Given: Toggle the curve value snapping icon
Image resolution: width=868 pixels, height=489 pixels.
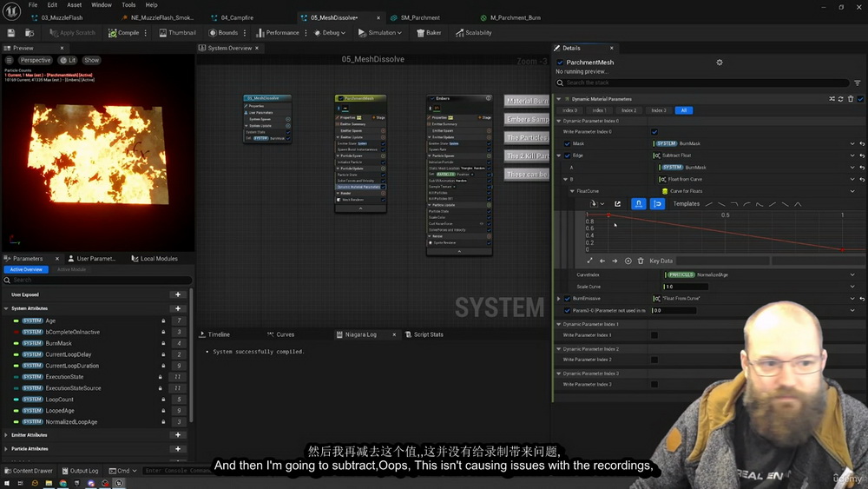Looking at the screenshot, I should click(658, 204).
